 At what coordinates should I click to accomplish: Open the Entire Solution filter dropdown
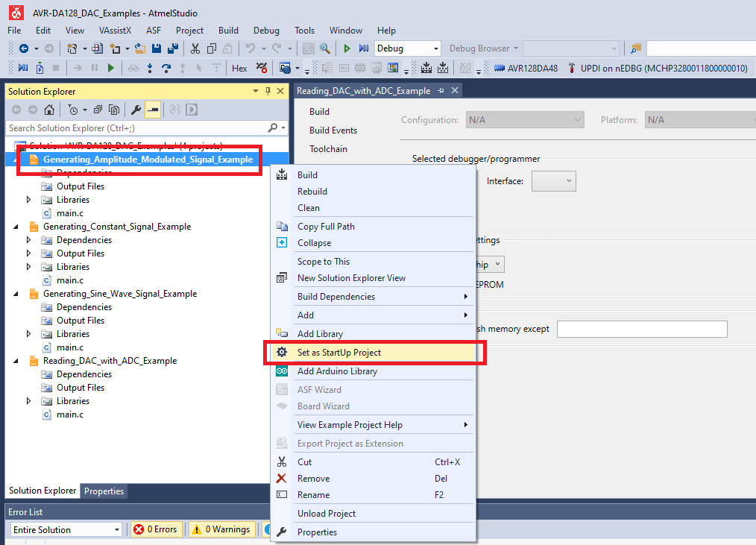(x=66, y=529)
